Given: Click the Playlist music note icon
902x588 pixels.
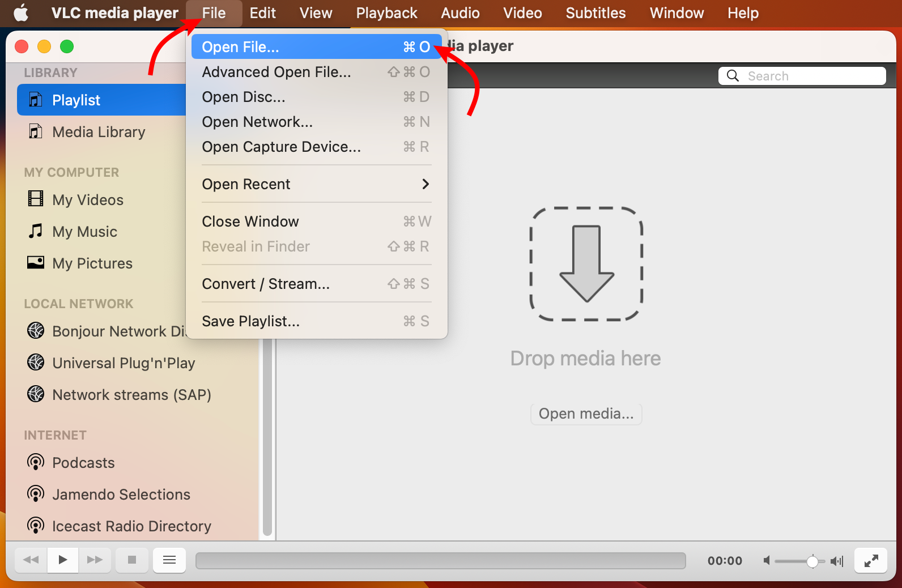Looking at the screenshot, I should click(35, 100).
